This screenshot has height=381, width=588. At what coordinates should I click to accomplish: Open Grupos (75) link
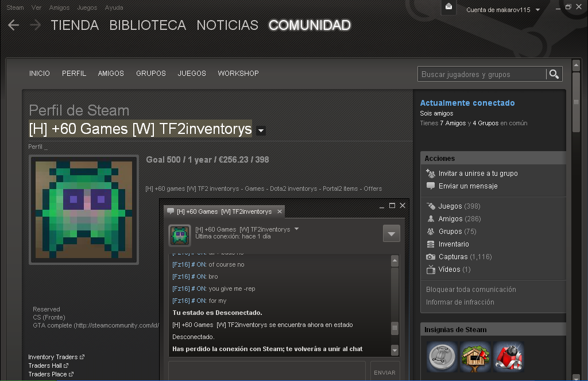[458, 232]
